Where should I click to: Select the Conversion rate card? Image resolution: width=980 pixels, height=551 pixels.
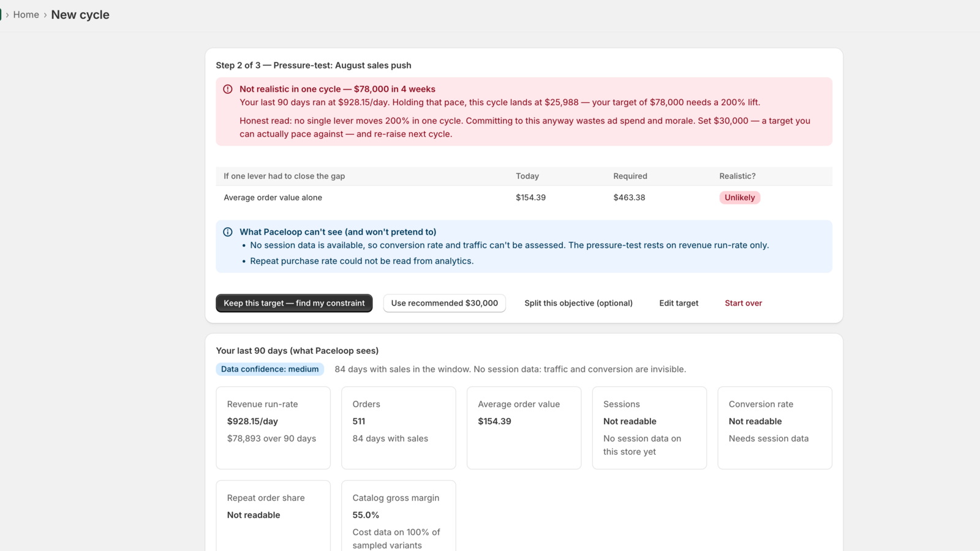[775, 428]
